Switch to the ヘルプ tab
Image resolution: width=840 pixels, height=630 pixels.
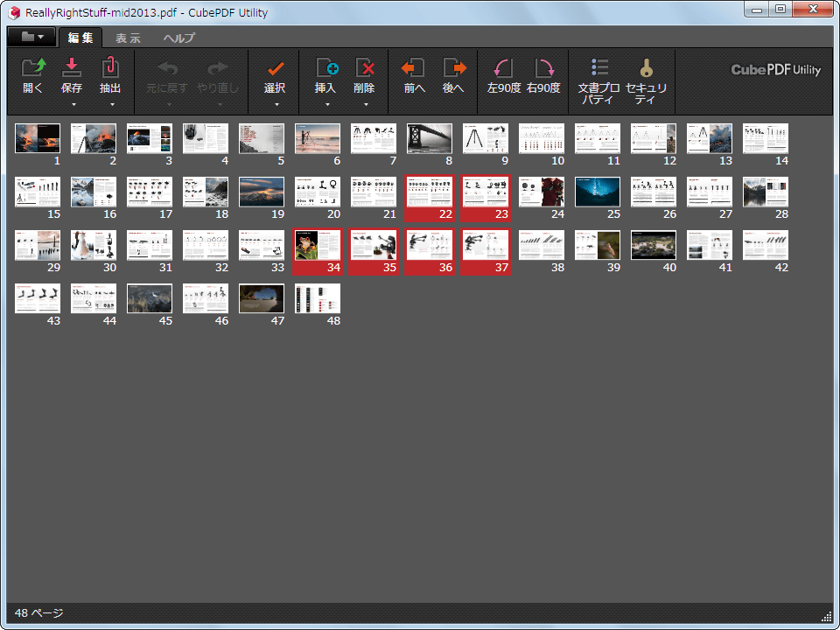click(x=178, y=38)
